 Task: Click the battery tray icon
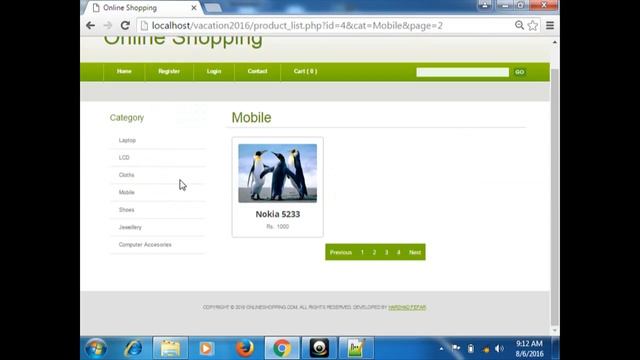pos(471,349)
